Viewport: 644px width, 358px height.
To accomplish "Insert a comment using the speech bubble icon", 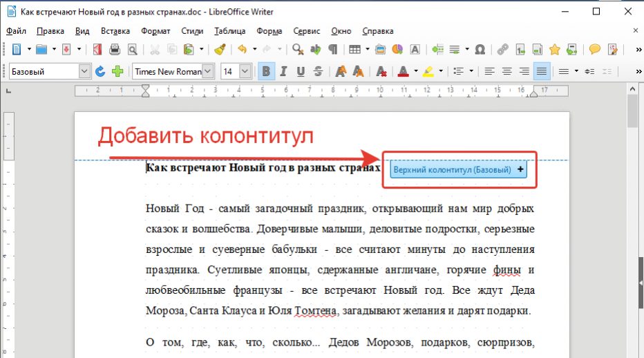I will 594,49.
